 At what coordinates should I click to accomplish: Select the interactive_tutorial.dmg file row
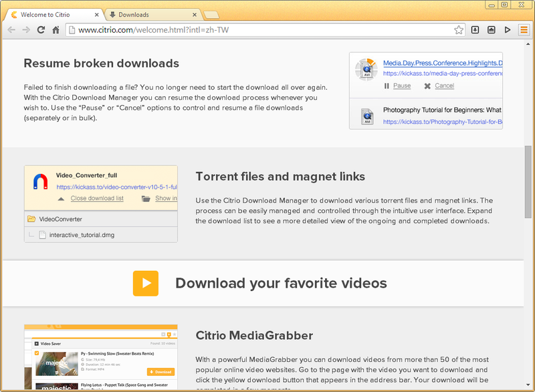click(x=101, y=235)
